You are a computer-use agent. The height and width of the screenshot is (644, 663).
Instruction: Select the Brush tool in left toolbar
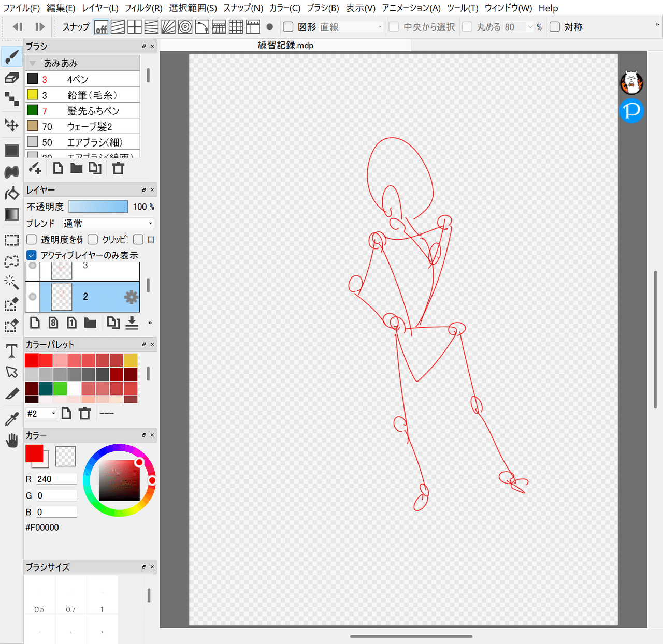coord(12,57)
